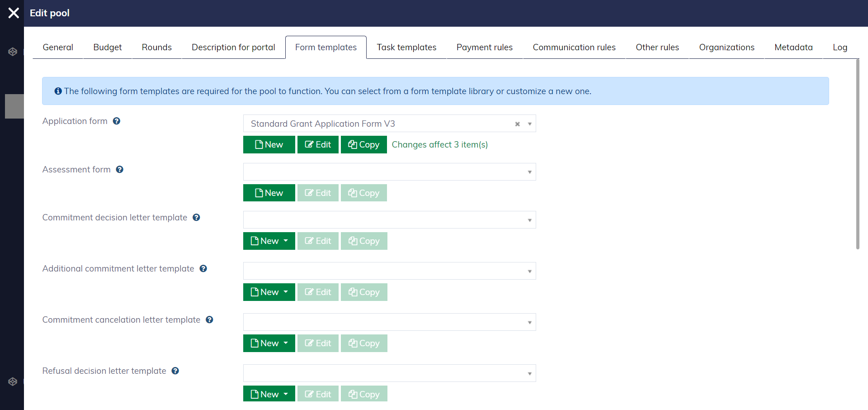This screenshot has width=868, height=410.
Task: Expand the Application form dropdown
Action: 529,124
